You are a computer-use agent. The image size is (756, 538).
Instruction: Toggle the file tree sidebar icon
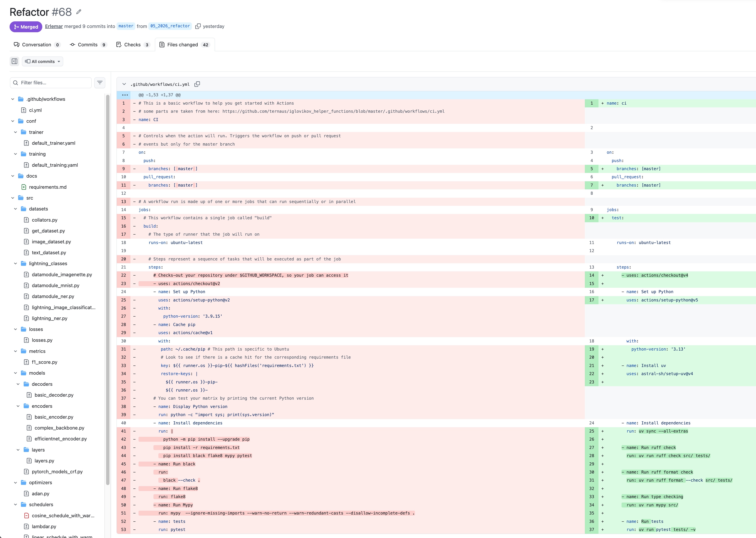pyautogui.click(x=15, y=61)
